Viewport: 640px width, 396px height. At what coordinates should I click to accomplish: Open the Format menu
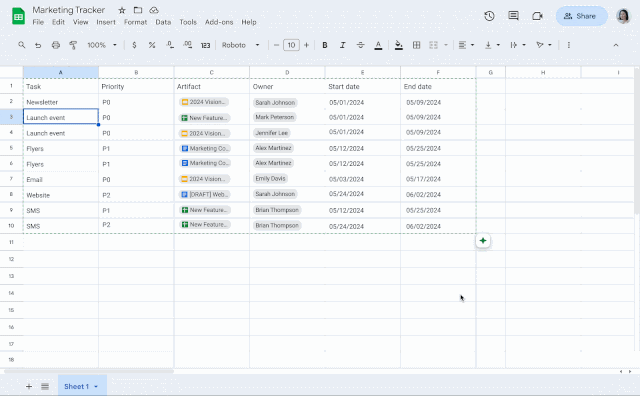[136, 22]
